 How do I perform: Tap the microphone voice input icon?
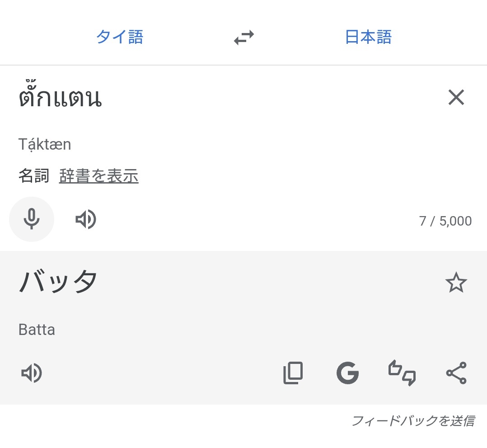pos(32,219)
